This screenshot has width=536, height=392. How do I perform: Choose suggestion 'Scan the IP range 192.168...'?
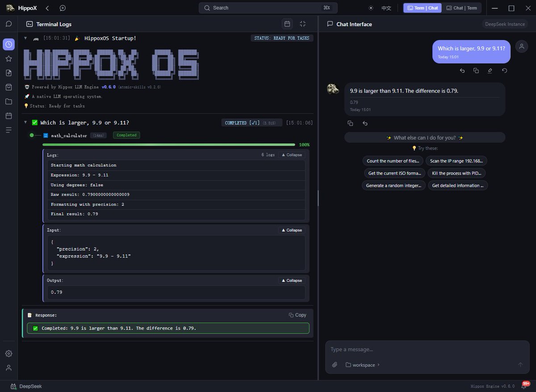click(x=456, y=161)
